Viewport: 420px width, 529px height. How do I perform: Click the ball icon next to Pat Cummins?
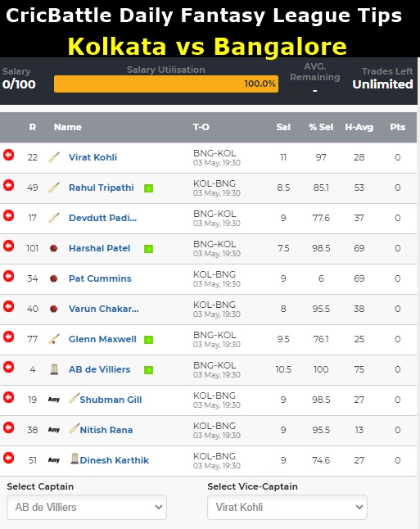tap(54, 278)
